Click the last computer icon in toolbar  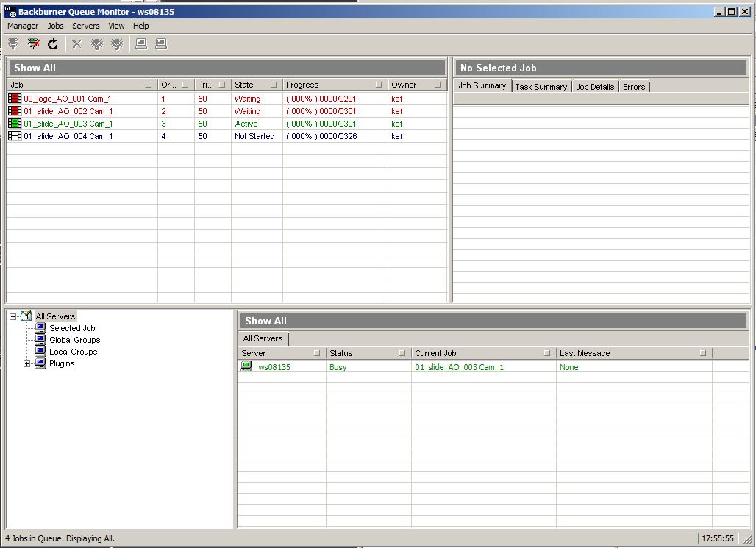pyautogui.click(x=161, y=44)
